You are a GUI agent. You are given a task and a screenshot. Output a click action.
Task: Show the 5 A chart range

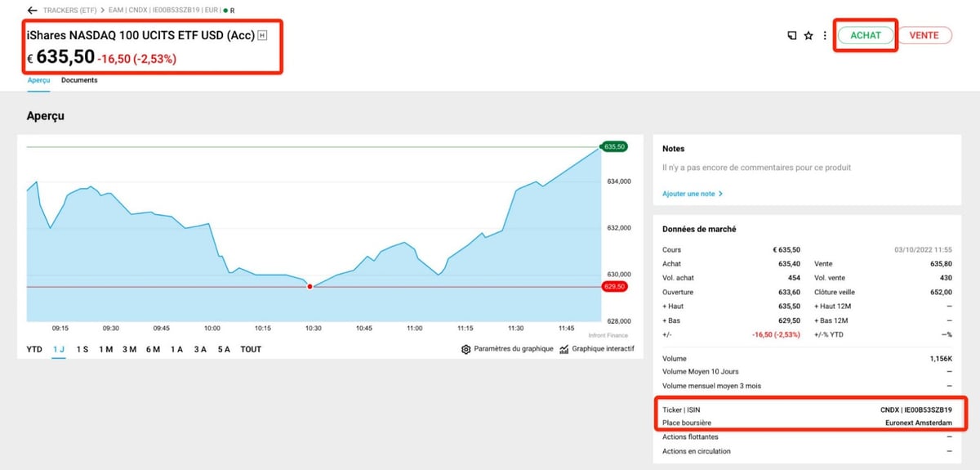224,349
